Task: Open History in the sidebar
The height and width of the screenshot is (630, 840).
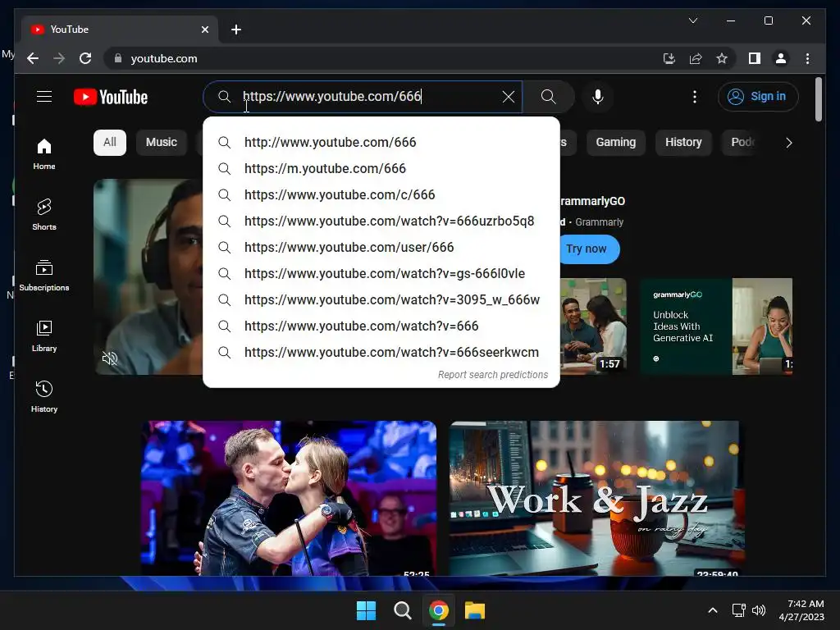Action: click(x=44, y=396)
